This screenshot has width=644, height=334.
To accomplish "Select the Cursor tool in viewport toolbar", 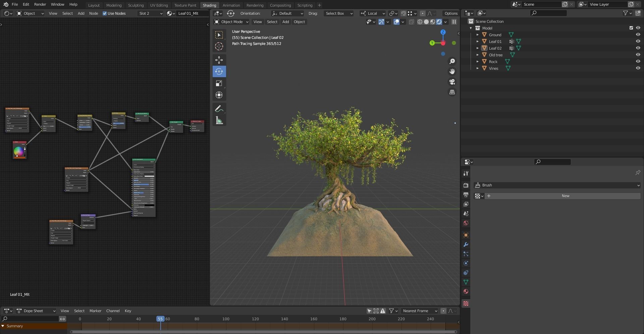I will (219, 47).
